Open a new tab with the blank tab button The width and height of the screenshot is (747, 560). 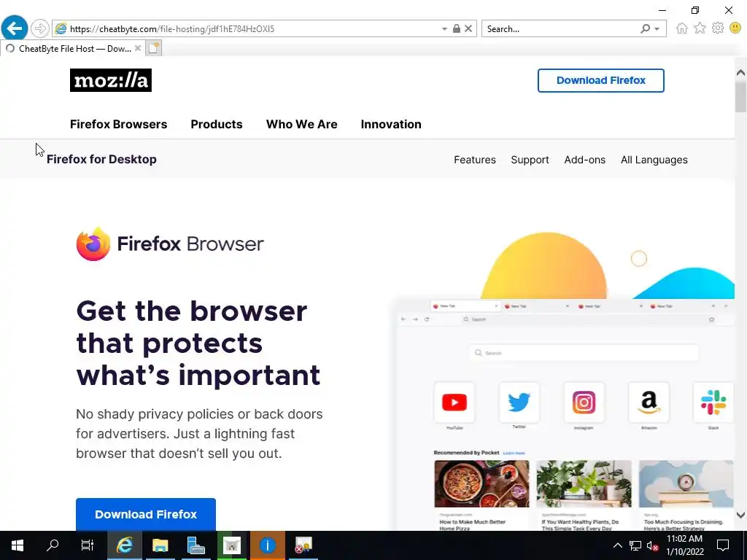coord(153,48)
